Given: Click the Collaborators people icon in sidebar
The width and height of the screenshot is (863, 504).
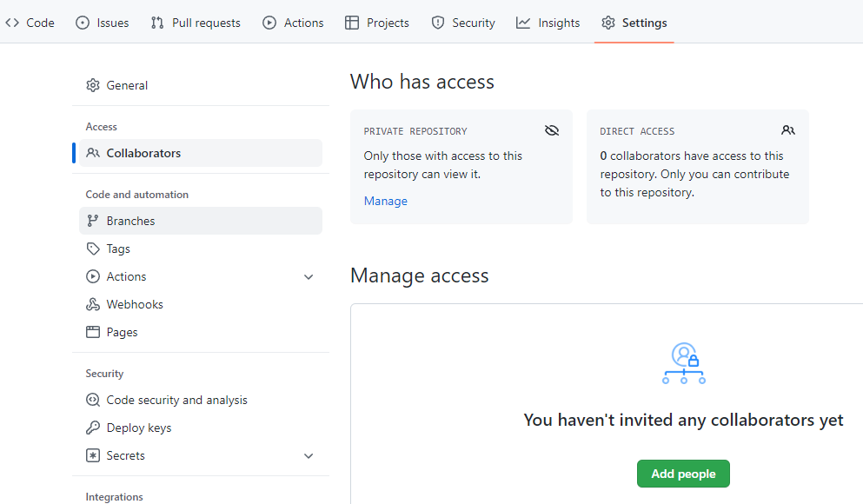Looking at the screenshot, I should [93, 153].
